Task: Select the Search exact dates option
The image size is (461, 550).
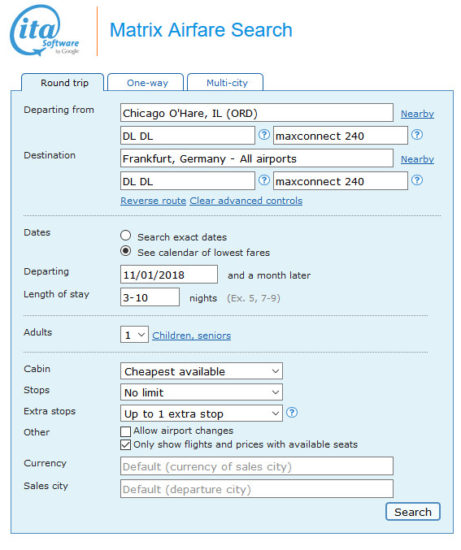Action: click(x=126, y=235)
